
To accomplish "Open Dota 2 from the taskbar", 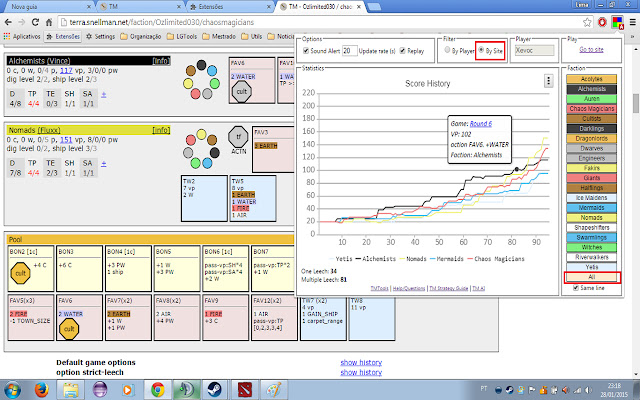I will (244, 390).
